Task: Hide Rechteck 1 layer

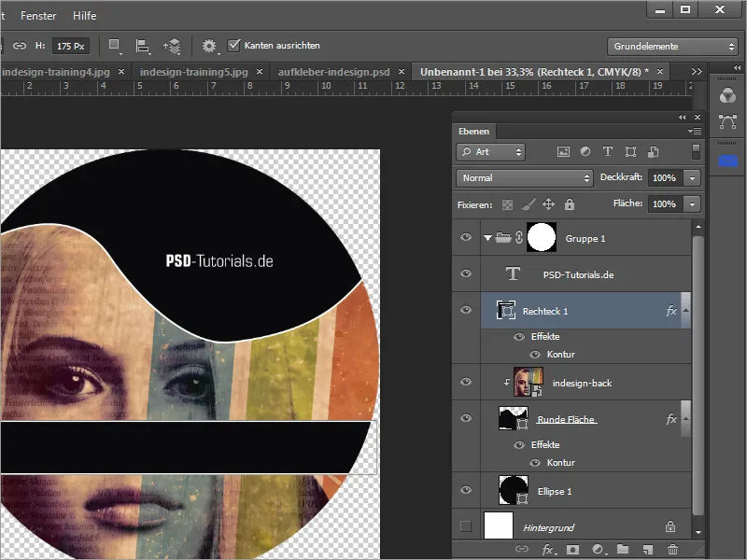Action: tap(466, 310)
